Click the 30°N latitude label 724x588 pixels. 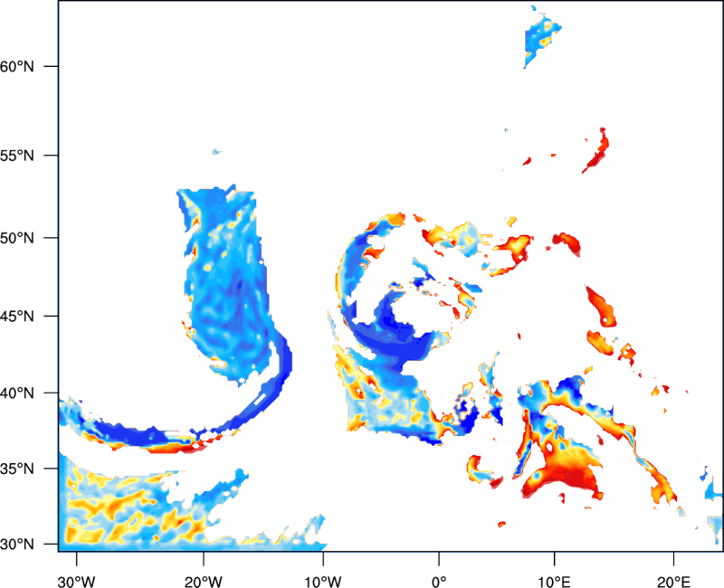17,545
